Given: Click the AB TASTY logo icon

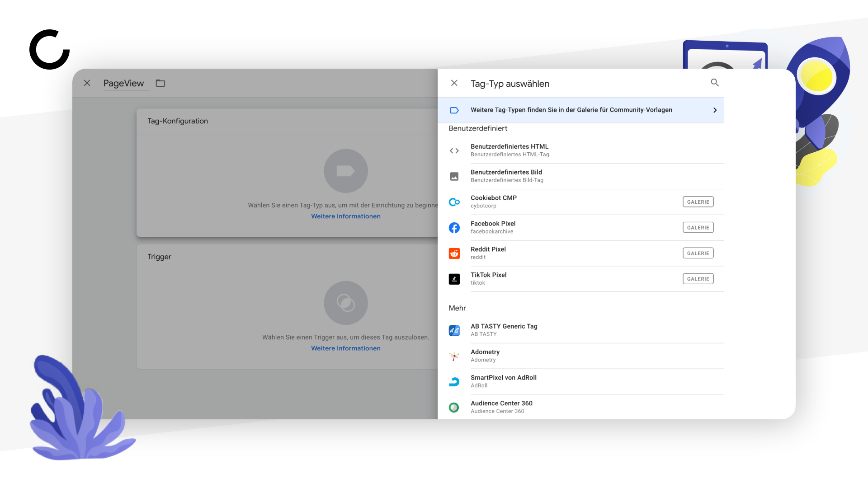Looking at the screenshot, I should tap(454, 330).
